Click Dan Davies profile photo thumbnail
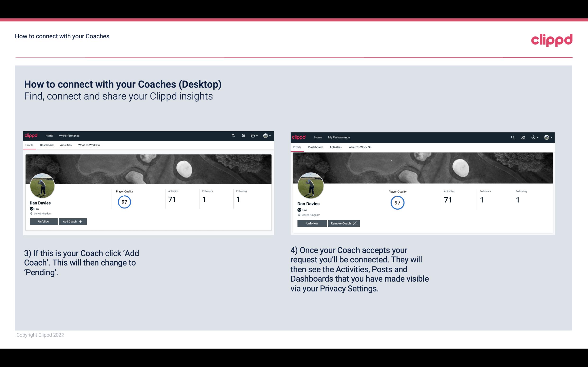This screenshot has width=588, height=367. click(42, 185)
